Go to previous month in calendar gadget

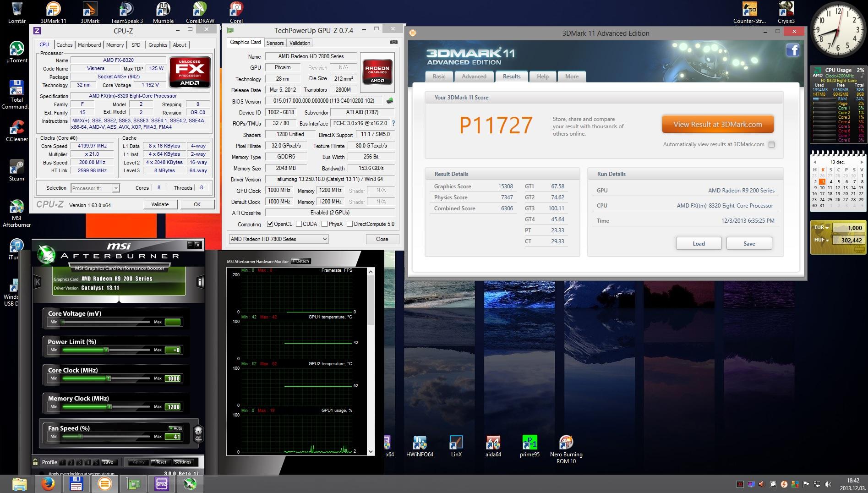tap(815, 162)
